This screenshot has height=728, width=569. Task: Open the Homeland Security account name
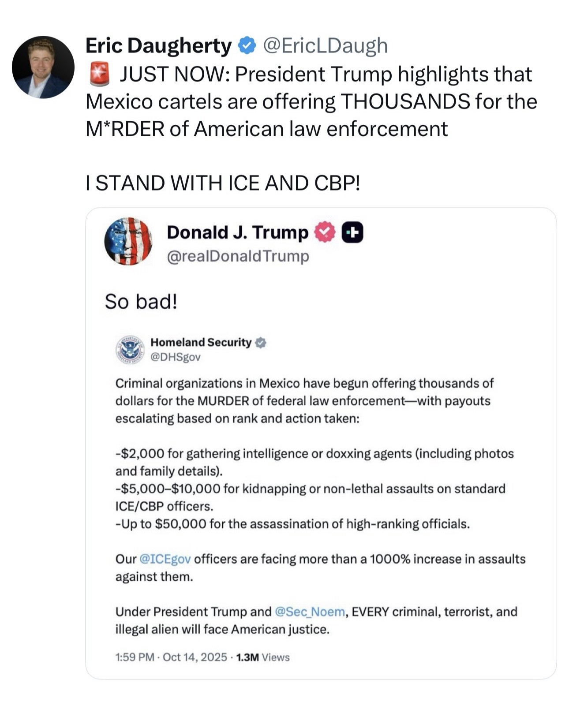201,342
